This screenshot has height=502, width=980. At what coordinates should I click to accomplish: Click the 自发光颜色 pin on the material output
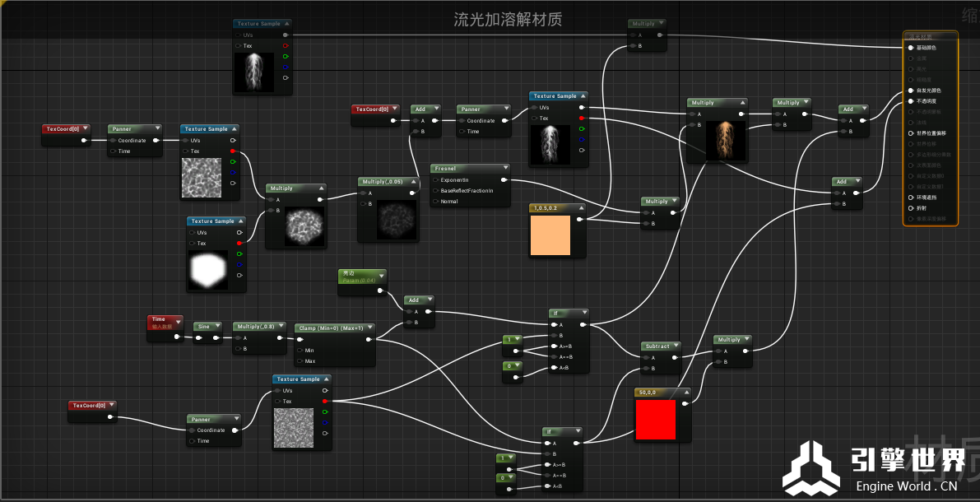click(911, 90)
